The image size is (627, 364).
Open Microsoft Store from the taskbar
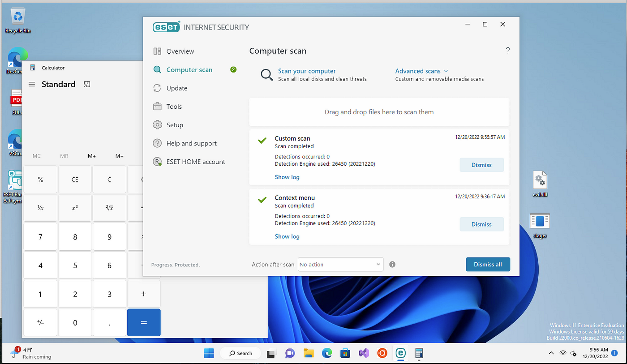tap(345, 353)
